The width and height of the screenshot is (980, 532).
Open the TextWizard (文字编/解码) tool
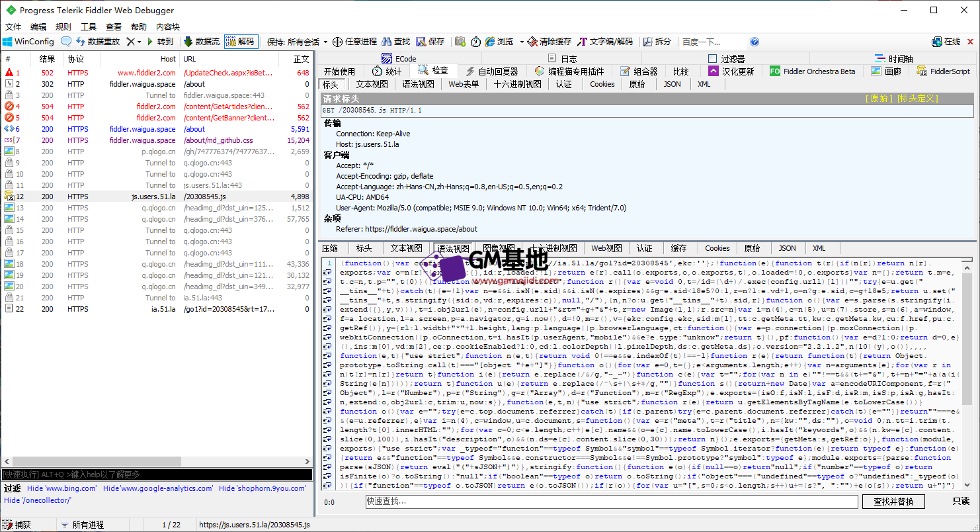[605, 41]
